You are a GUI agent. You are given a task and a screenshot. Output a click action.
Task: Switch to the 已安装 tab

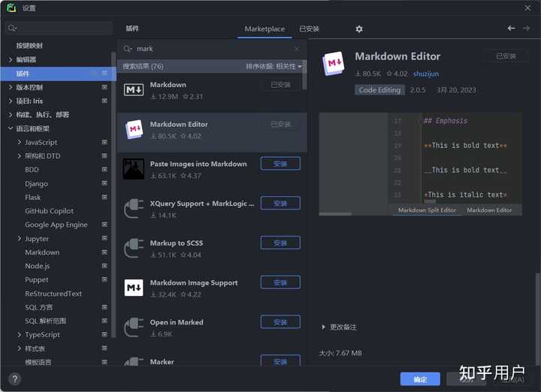click(309, 29)
